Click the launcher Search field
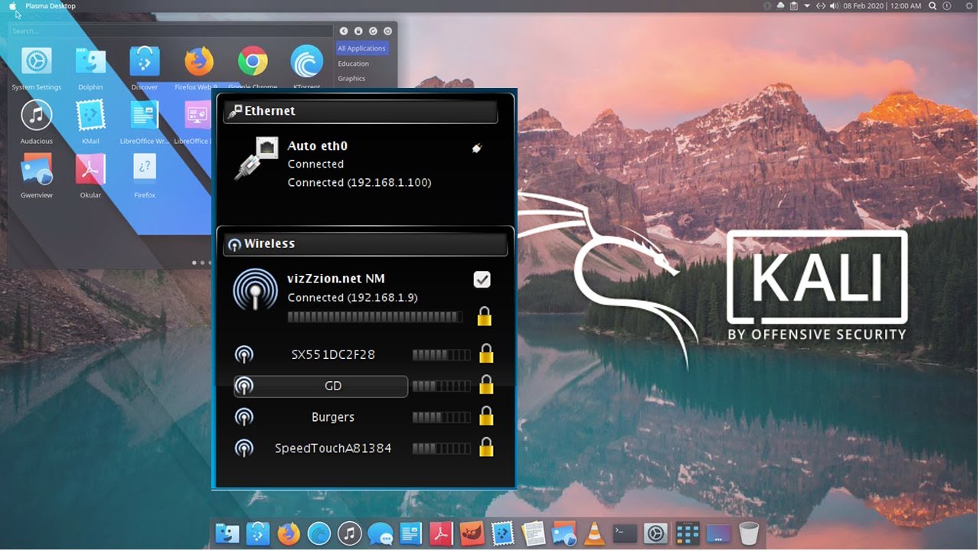The image size is (980, 551). [171, 31]
